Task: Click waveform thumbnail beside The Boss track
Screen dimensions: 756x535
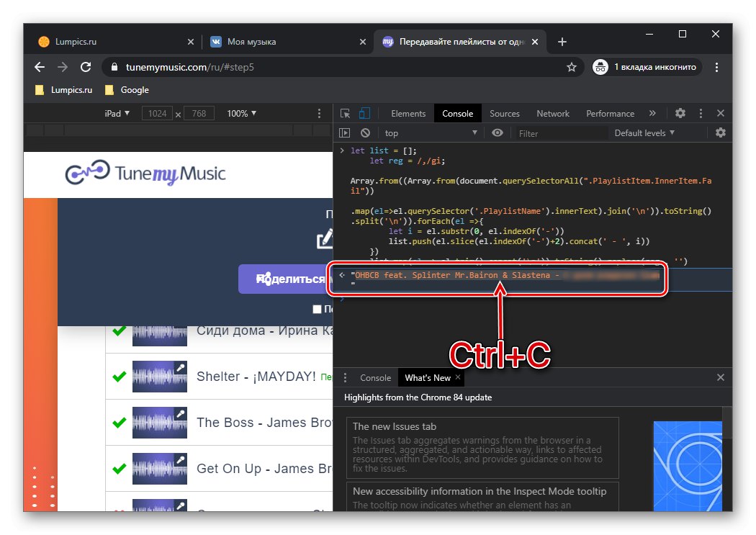Action: click(x=160, y=423)
